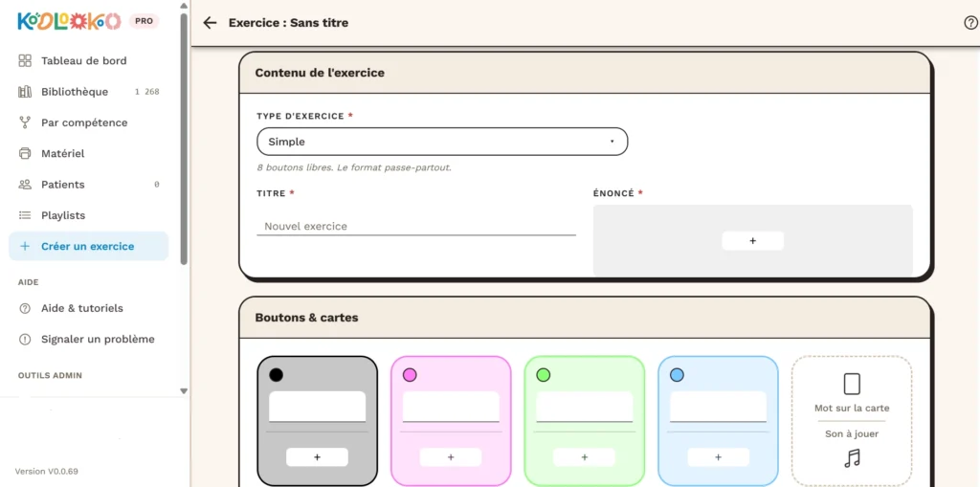
Task: Click the Version V0.0.69 text
Action: pyautogui.click(x=47, y=472)
